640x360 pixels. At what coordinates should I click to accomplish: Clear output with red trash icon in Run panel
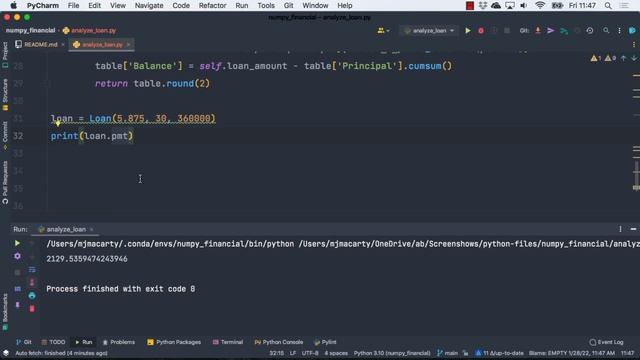click(x=32, y=309)
